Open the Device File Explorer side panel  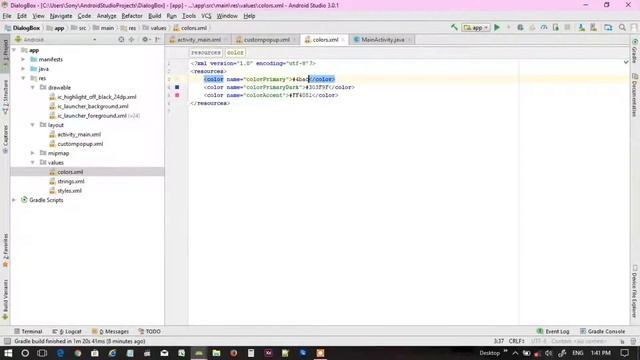point(635,291)
